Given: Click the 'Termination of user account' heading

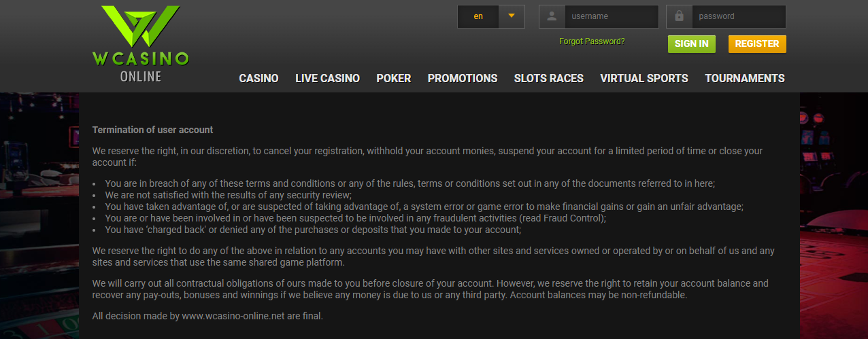Looking at the screenshot, I should click(x=152, y=130).
